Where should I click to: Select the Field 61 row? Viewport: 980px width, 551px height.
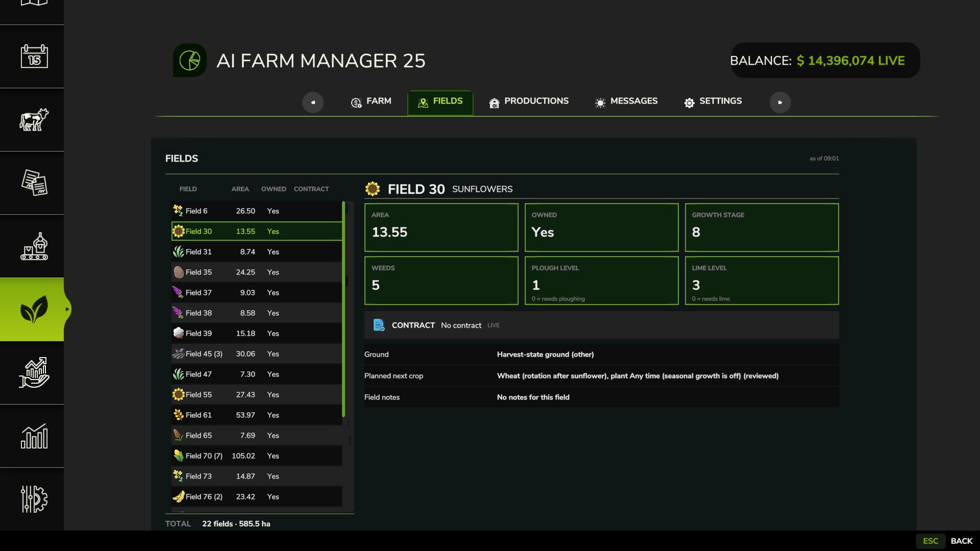point(257,415)
